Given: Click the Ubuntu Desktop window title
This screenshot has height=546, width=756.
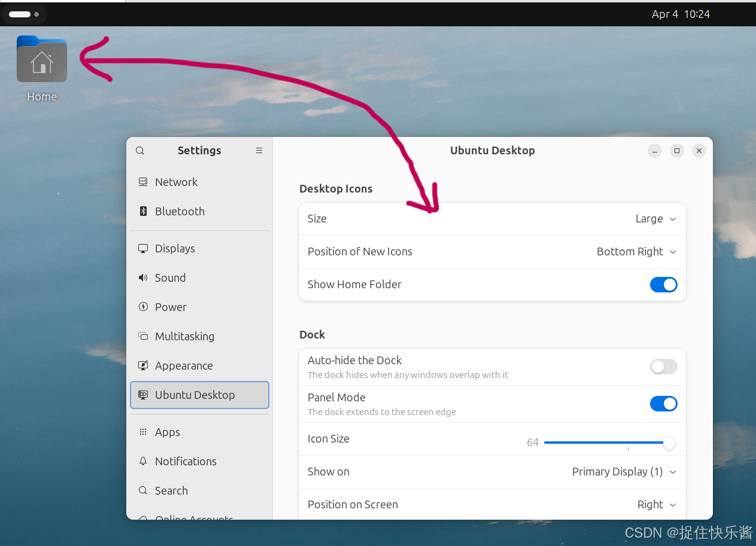Looking at the screenshot, I should tap(492, 151).
